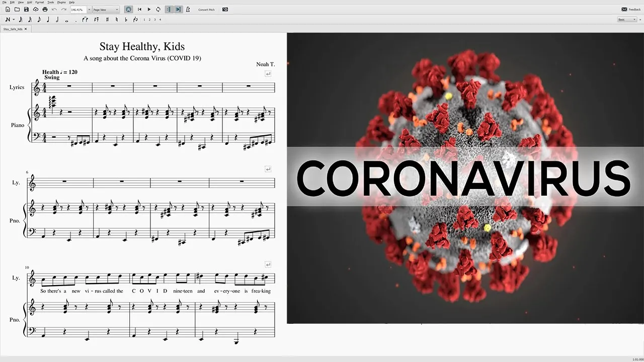Switch to the Stay_Safe_Kids score tab
The width and height of the screenshot is (644, 362).
[x=13, y=29]
